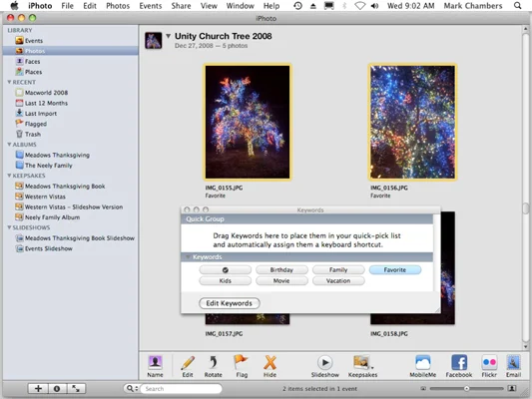Toggle the Favorite keyword off

pyautogui.click(x=395, y=270)
